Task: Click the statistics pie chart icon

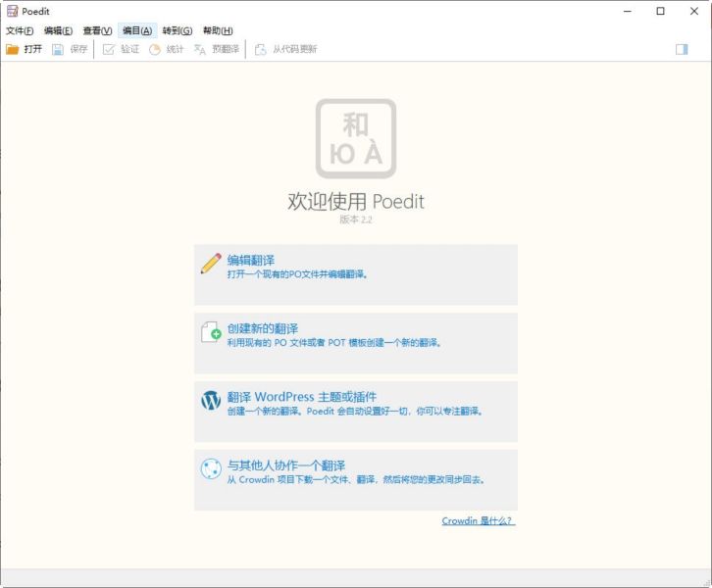Action: point(155,49)
